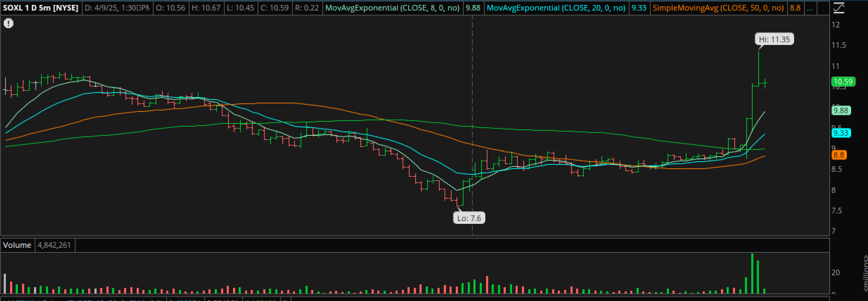Click the Close value C: 10.59 field
The image size is (868, 301).
click(x=275, y=8)
